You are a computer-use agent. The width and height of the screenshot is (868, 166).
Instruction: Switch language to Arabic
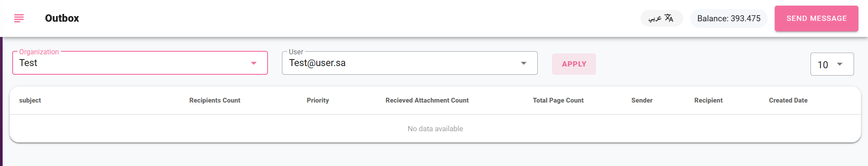(661, 18)
